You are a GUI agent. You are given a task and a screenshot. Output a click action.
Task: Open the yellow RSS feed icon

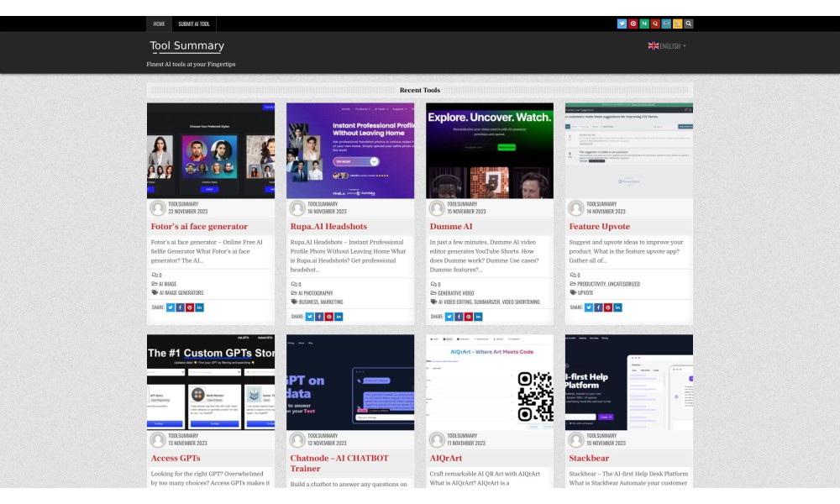tap(678, 24)
